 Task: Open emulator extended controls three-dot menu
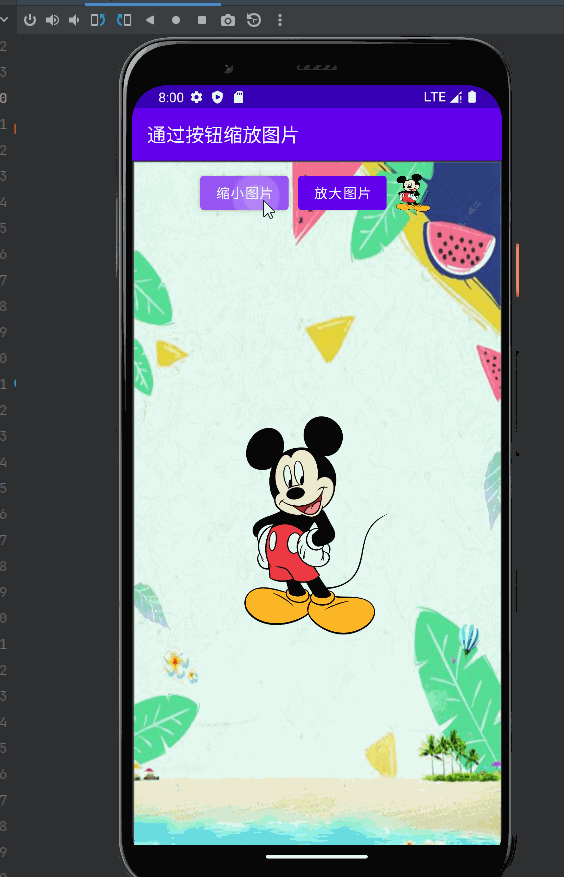280,21
